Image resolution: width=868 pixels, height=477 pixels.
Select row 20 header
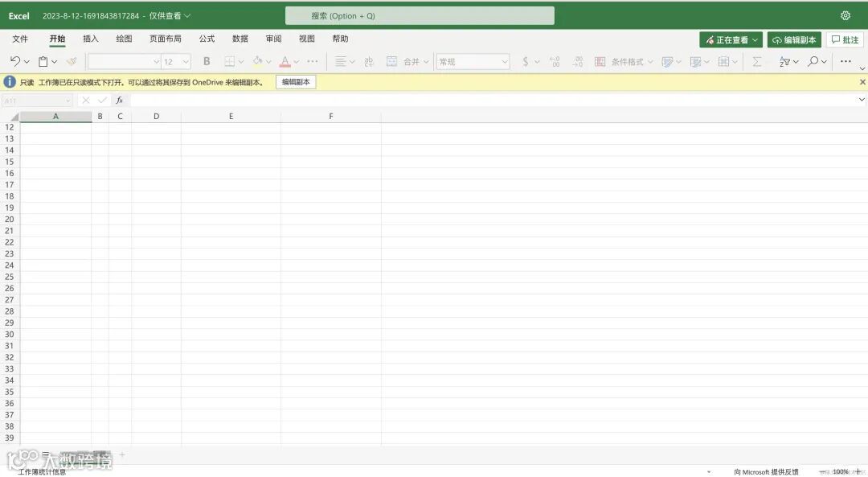point(10,220)
